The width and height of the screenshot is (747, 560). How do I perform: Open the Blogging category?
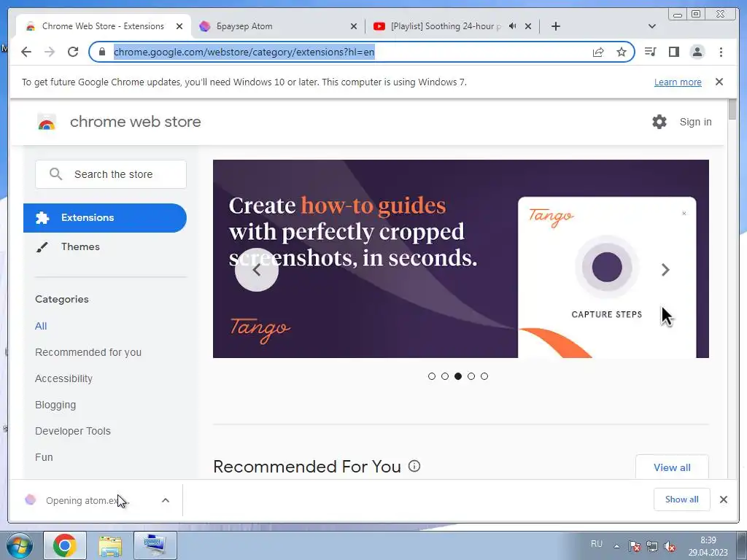pos(55,405)
